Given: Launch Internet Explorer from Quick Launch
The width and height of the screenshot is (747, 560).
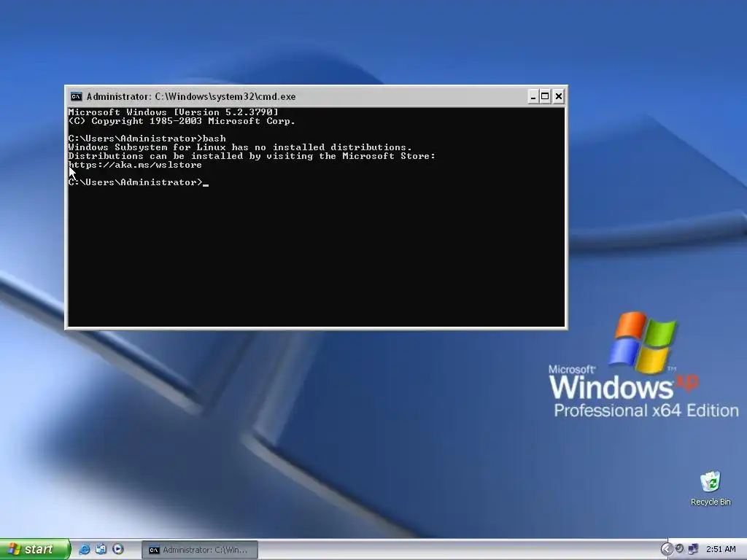Looking at the screenshot, I should (85, 549).
